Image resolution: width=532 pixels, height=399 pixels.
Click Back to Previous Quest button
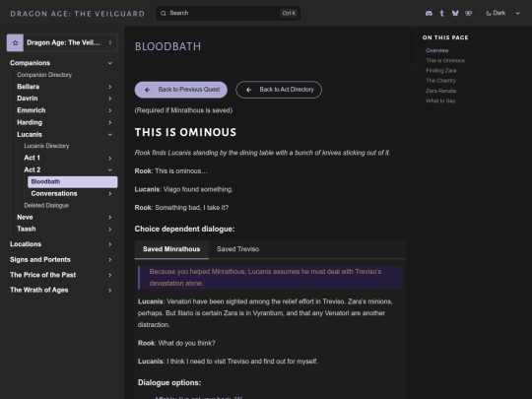click(x=181, y=90)
